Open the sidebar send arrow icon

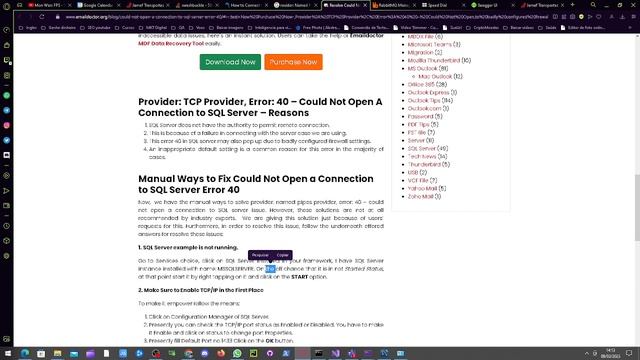click(x=7, y=191)
